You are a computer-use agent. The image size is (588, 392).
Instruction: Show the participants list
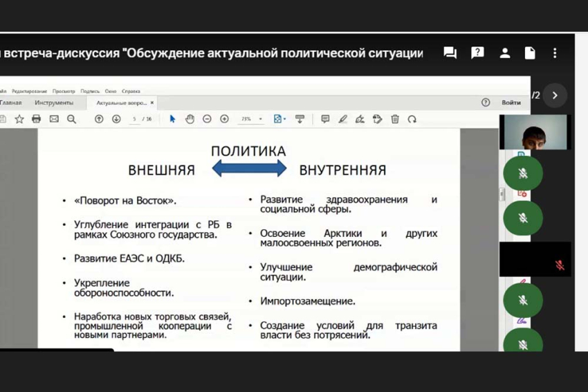(505, 53)
